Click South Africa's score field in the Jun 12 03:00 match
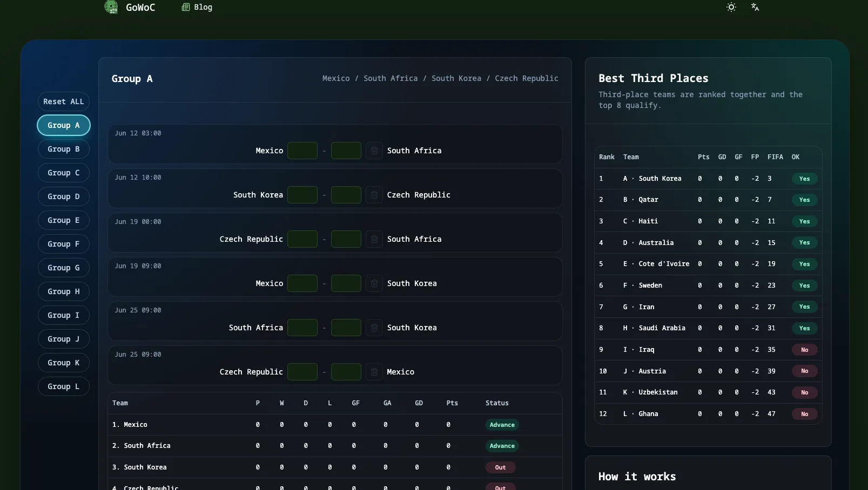Screen dimensions: 868x490 coord(346,151)
